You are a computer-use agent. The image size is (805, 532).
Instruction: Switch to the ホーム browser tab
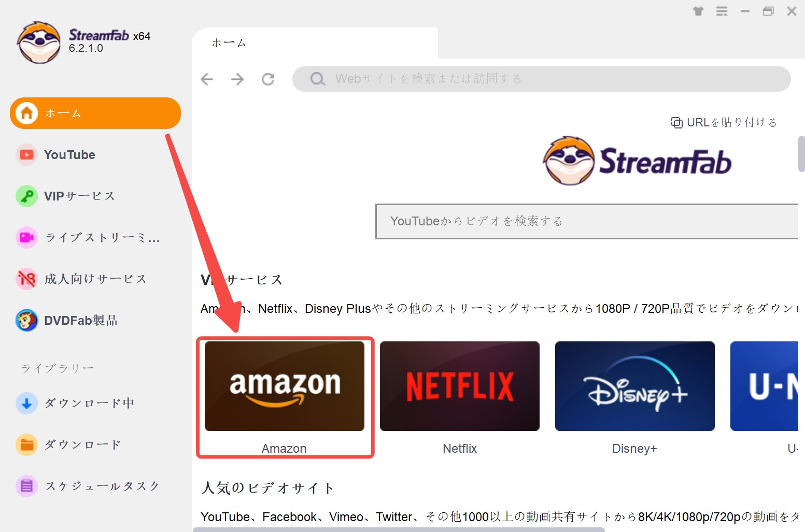(315, 43)
